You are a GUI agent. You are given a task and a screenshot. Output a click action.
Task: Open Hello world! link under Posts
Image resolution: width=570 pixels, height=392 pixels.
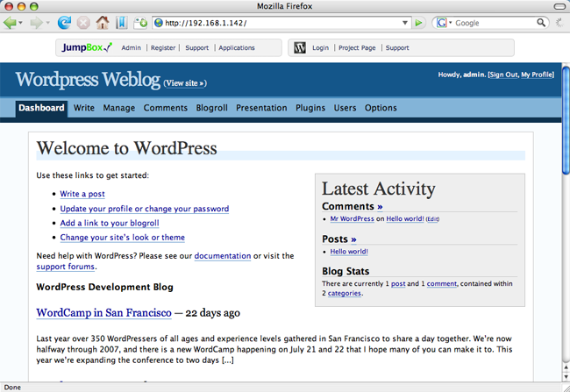(x=349, y=252)
